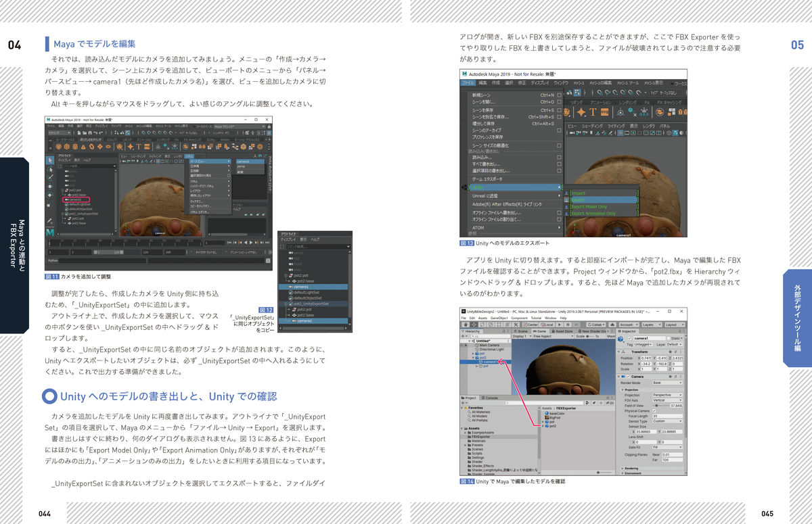
Task: Expand the ATOM submenu entry
Action: [516, 228]
